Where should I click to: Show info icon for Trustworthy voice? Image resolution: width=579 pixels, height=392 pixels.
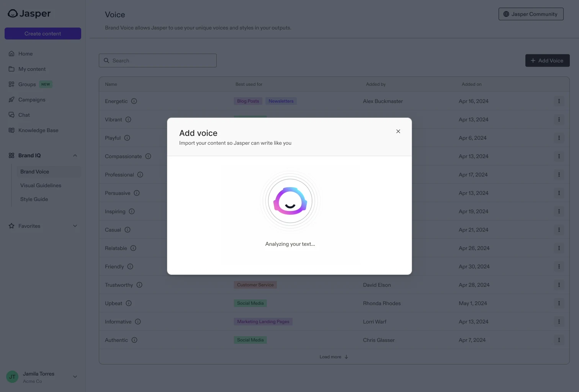[139, 285]
